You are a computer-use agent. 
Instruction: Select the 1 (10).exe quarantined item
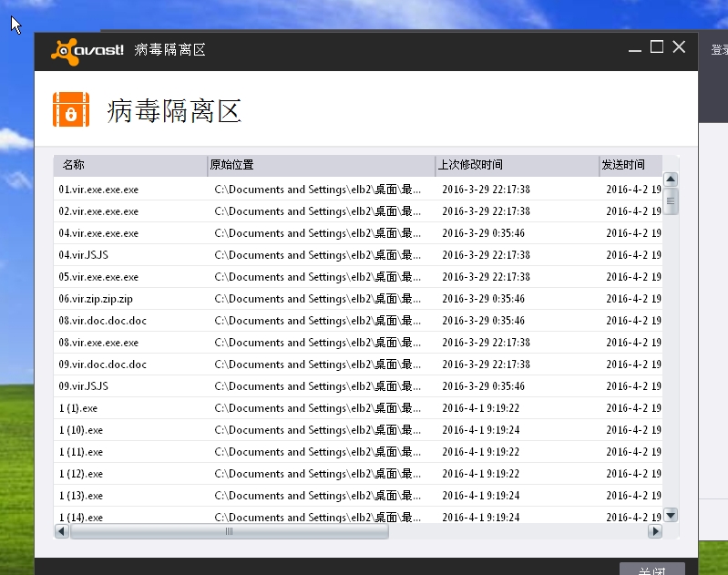[81, 430]
